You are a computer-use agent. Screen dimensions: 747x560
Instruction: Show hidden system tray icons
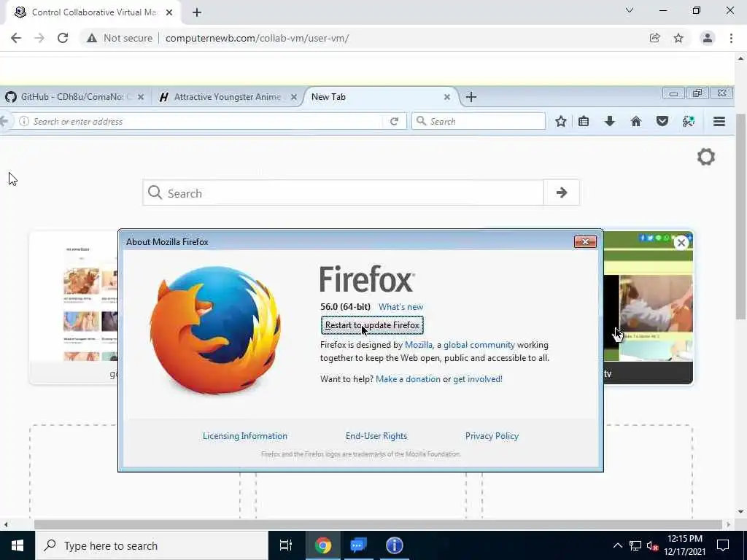[x=617, y=545]
